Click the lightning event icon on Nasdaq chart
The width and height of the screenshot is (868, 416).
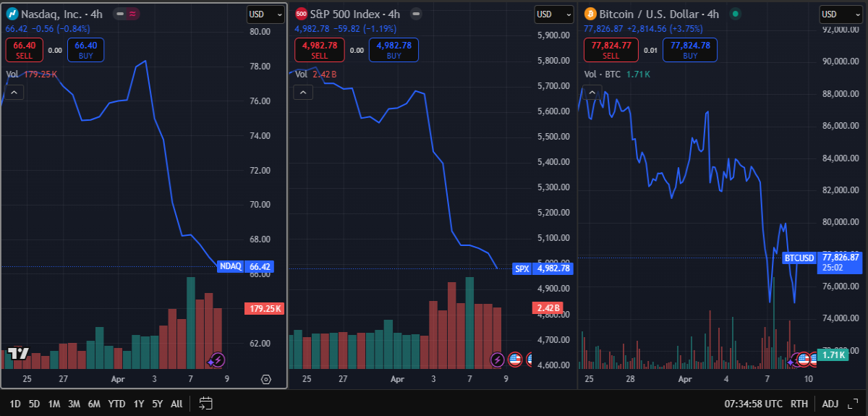click(216, 359)
